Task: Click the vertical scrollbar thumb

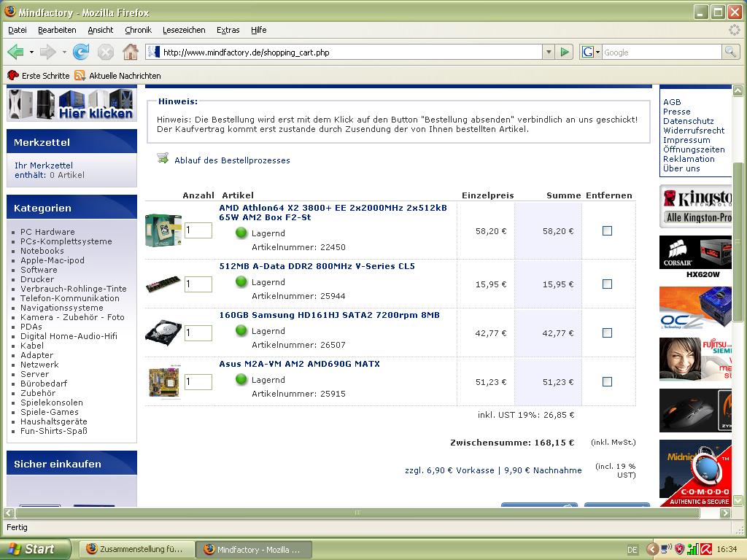Action: coord(738,242)
